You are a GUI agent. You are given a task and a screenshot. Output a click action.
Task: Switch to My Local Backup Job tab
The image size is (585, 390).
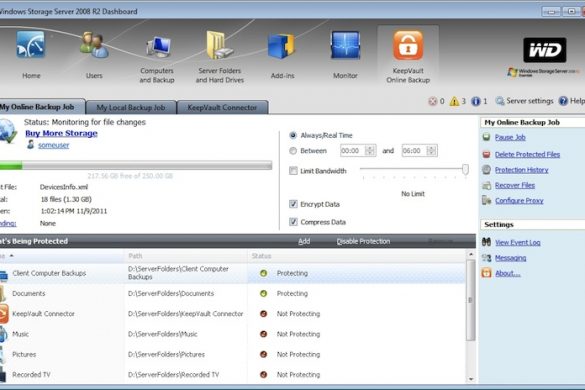point(131,107)
